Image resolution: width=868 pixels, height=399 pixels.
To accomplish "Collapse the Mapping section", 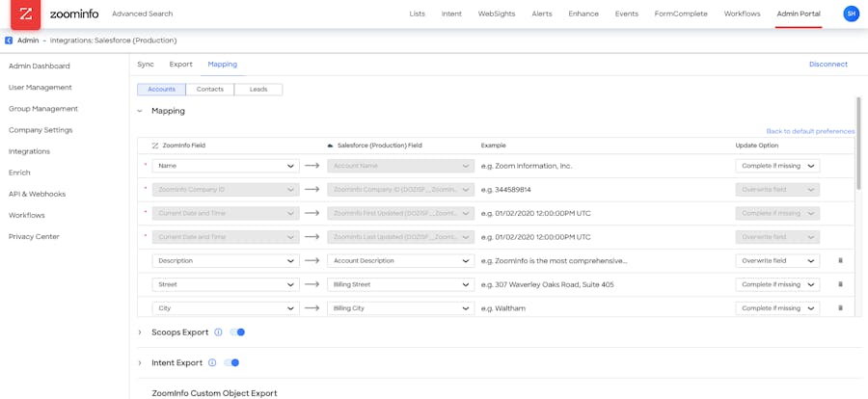I will [x=140, y=111].
